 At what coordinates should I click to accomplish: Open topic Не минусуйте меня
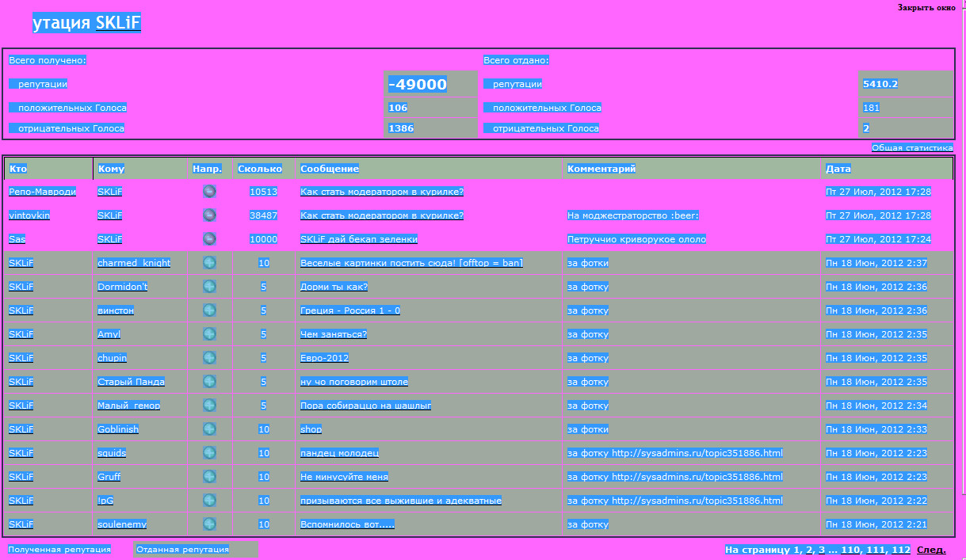coord(344,477)
